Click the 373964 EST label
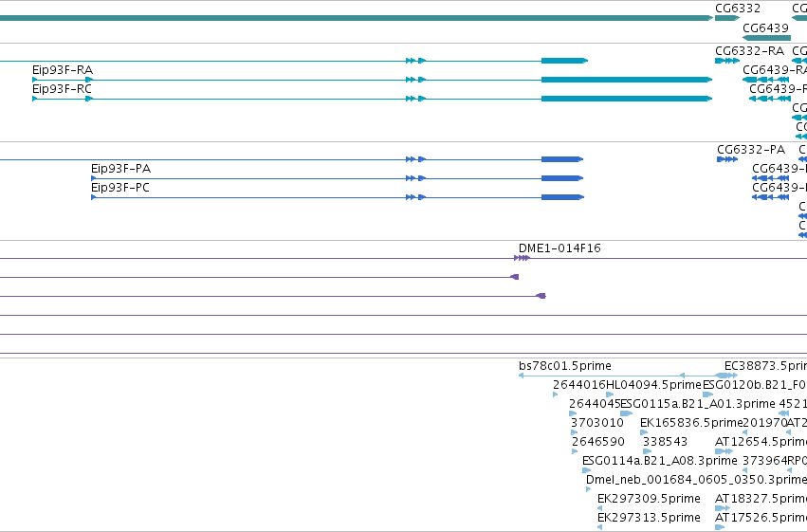Screen dimensions: 807x532 point(765,461)
